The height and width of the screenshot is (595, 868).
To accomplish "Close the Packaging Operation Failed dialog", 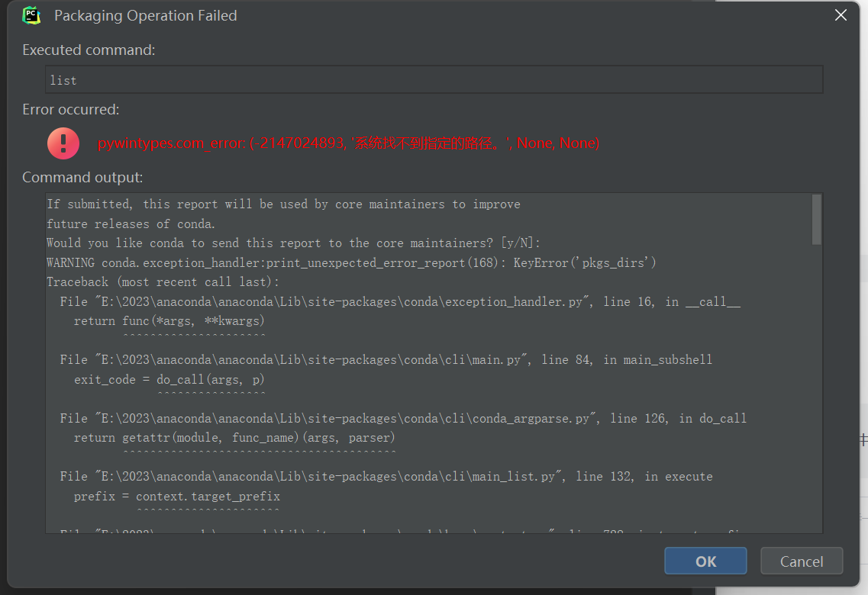I will click(841, 15).
